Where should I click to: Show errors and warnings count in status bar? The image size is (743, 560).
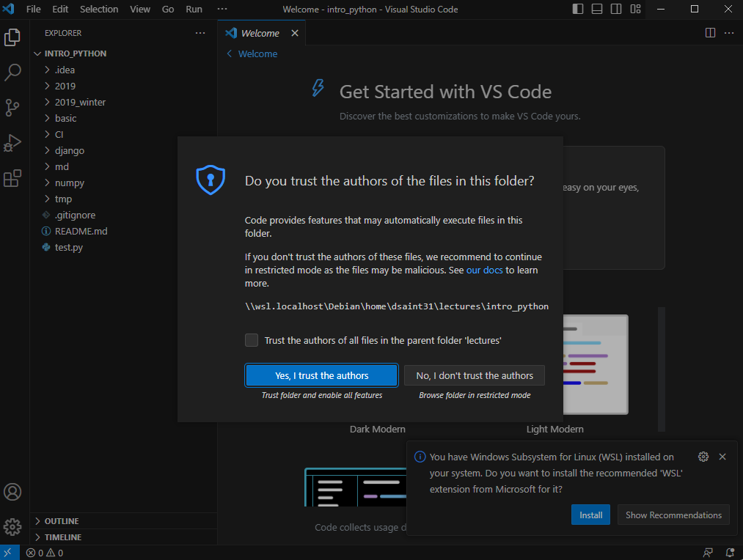45,553
